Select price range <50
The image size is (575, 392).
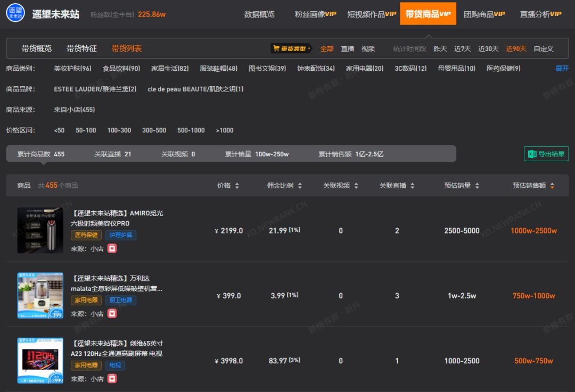click(x=59, y=130)
